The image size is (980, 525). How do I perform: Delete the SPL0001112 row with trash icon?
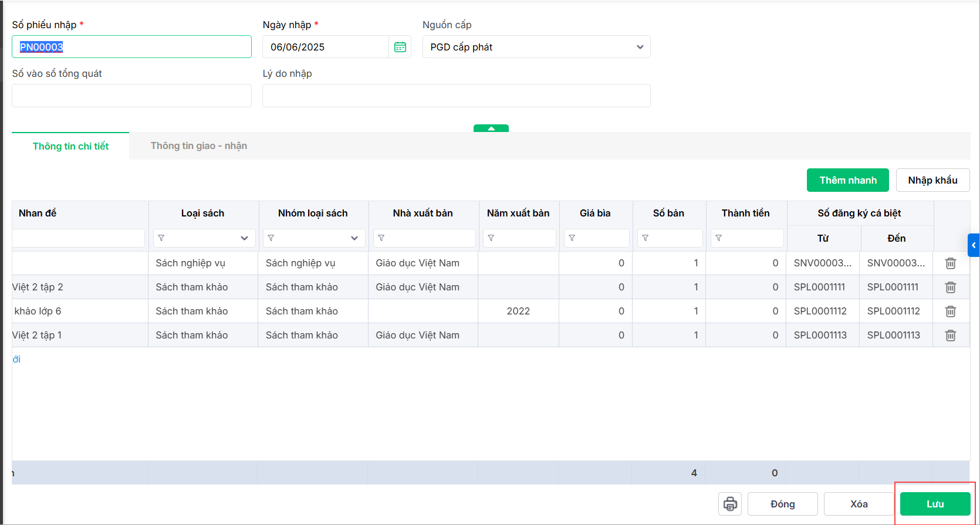(x=951, y=311)
